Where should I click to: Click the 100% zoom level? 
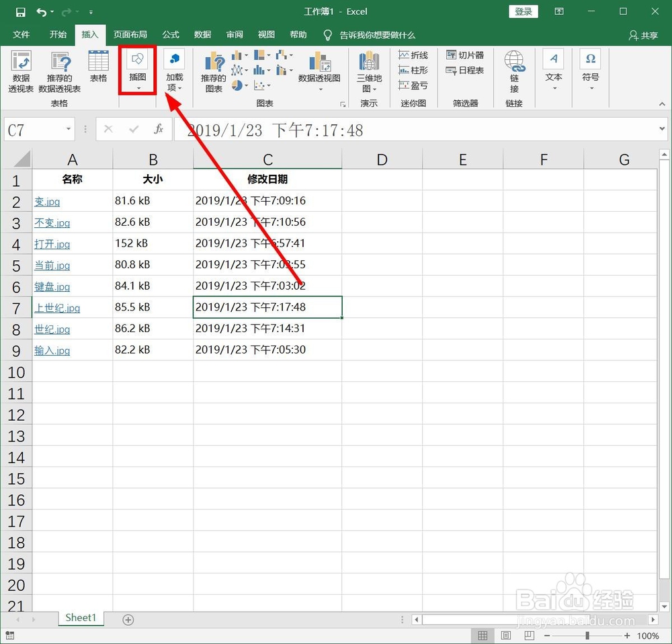648,635
